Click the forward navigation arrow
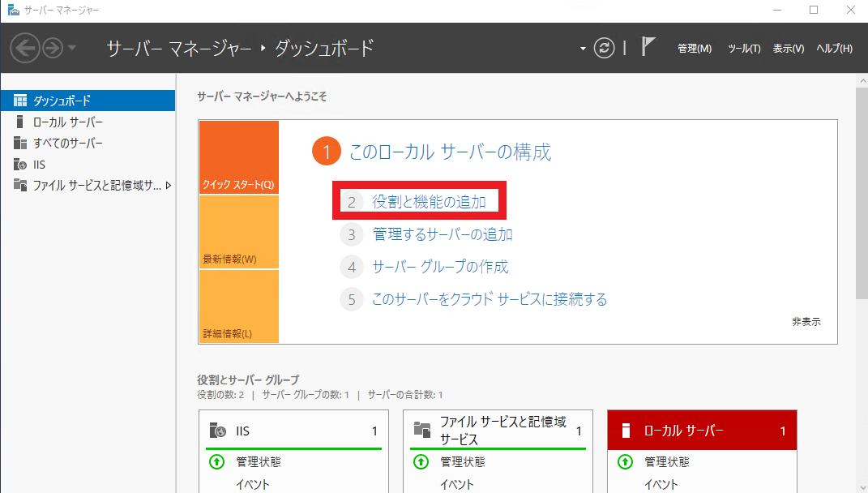Image resolution: width=868 pixels, height=493 pixels. click(53, 48)
